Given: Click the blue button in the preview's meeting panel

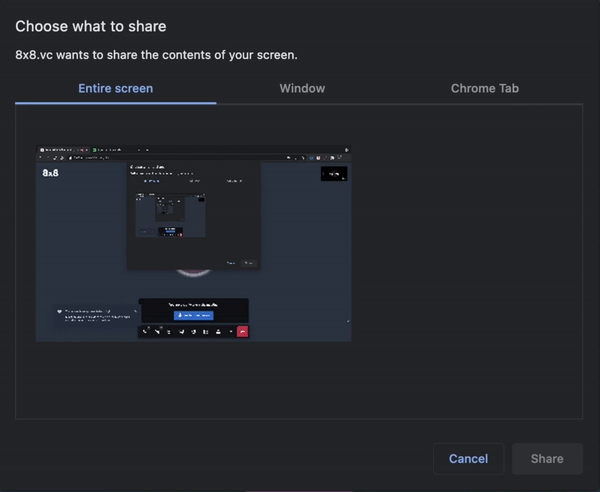Looking at the screenshot, I should click(193, 315).
